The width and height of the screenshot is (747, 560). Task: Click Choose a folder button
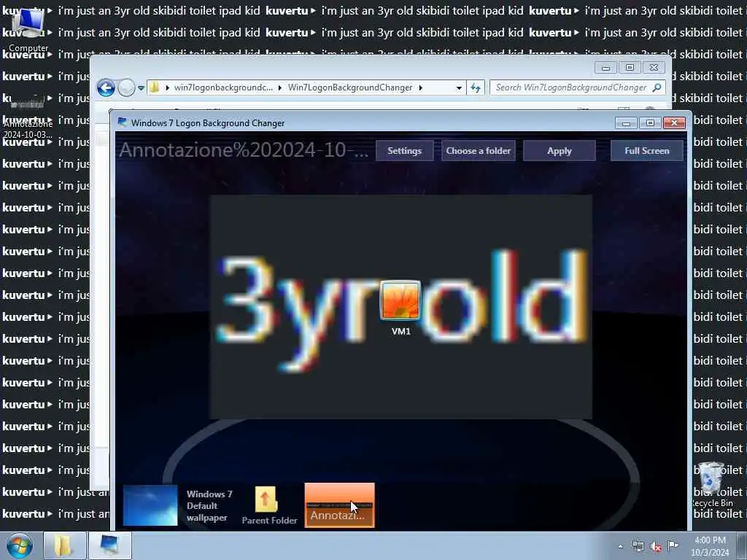(478, 151)
